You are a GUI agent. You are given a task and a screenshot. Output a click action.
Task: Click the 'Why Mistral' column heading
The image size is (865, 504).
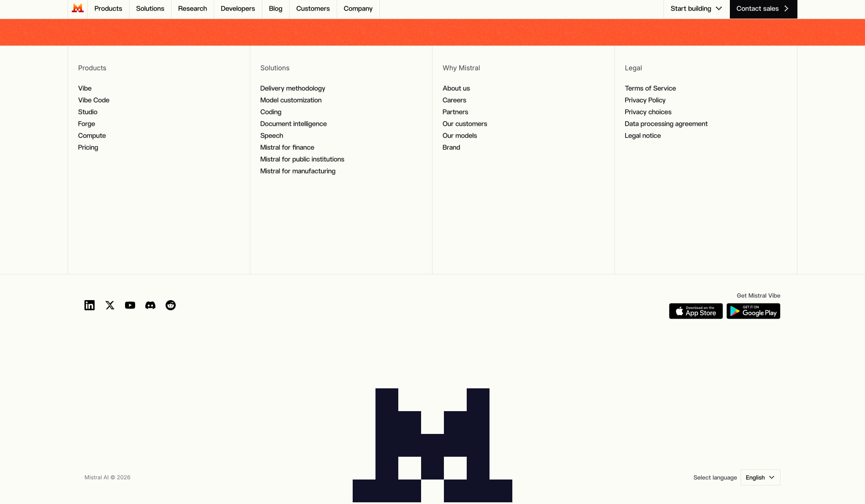461,68
